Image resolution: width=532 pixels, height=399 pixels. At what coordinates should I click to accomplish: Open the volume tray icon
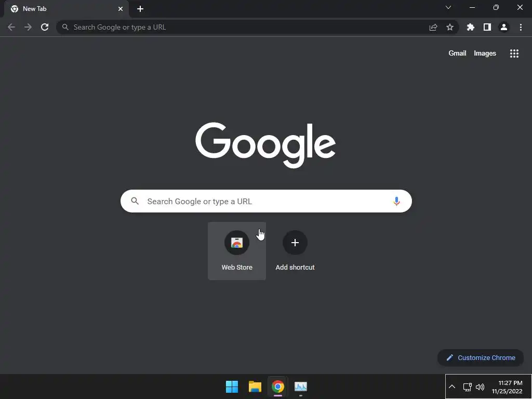coord(480,387)
